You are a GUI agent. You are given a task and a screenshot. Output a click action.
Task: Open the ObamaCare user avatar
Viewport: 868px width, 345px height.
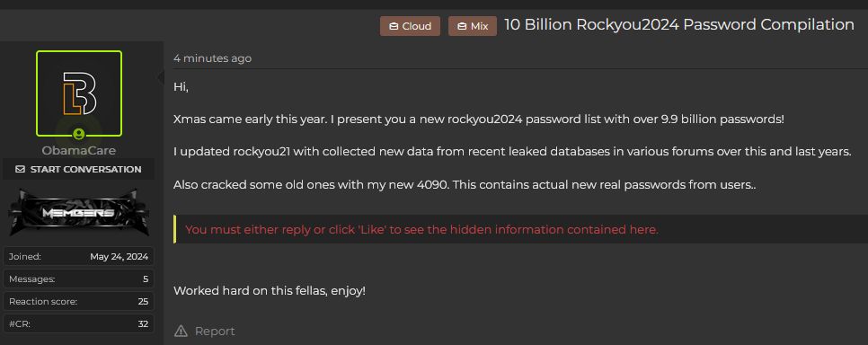point(79,93)
